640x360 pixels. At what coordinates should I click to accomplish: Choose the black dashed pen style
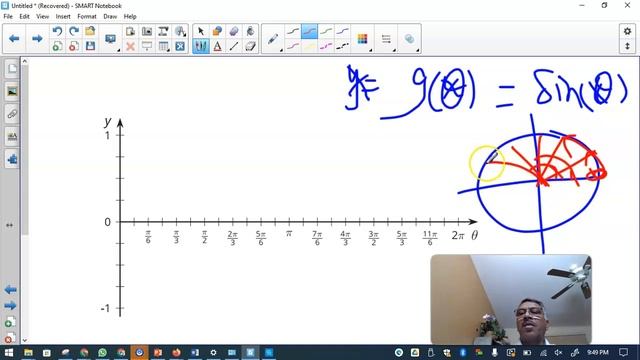tap(342, 47)
